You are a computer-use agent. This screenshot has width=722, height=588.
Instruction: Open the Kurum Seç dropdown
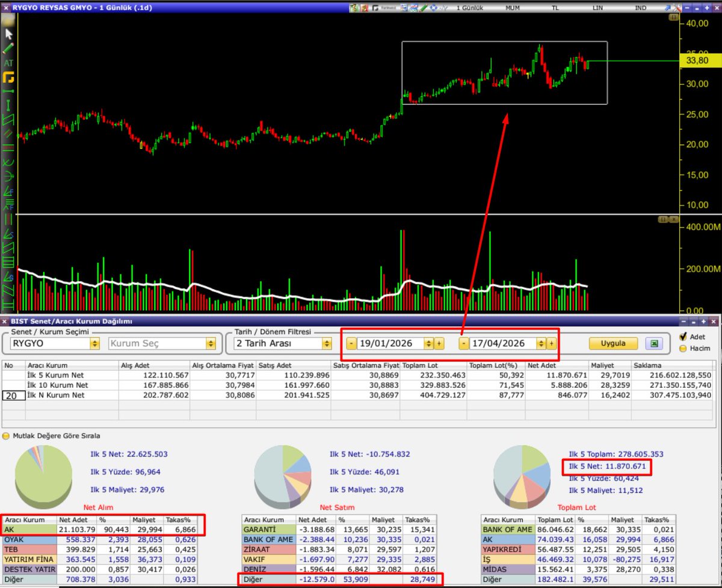tap(211, 343)
